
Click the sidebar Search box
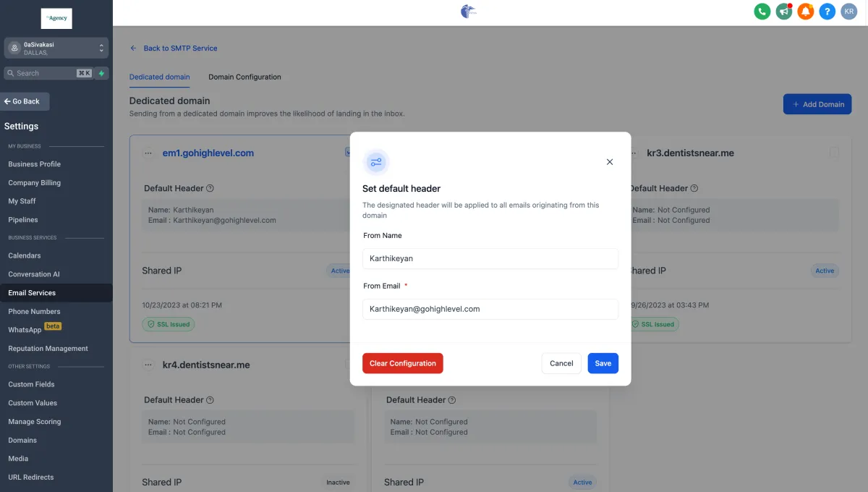[48, 73]
